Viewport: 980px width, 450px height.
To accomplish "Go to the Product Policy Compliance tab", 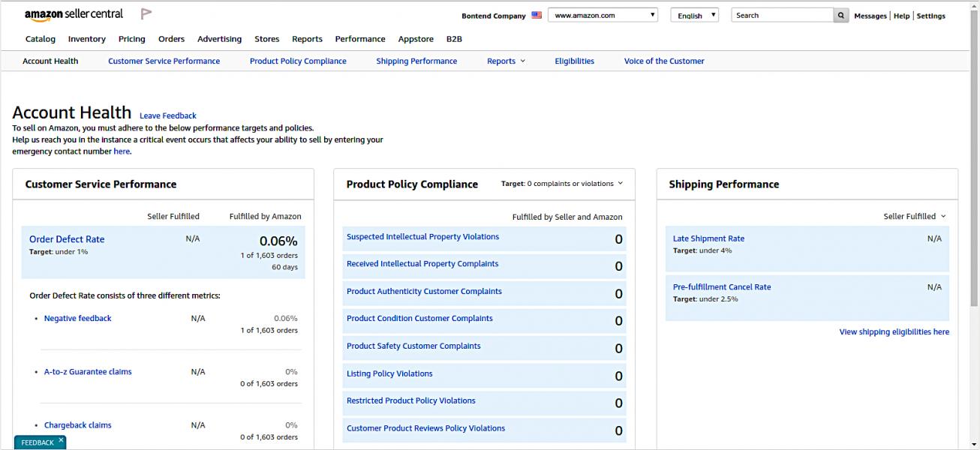I will 298,61.
